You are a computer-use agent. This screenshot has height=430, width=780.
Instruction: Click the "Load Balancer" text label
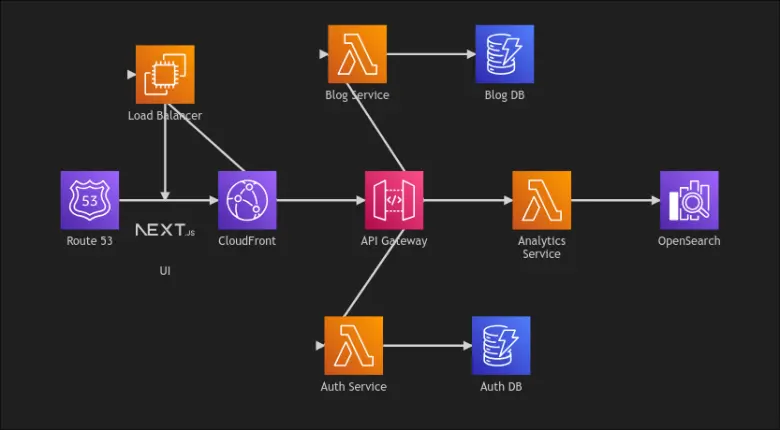165,116
